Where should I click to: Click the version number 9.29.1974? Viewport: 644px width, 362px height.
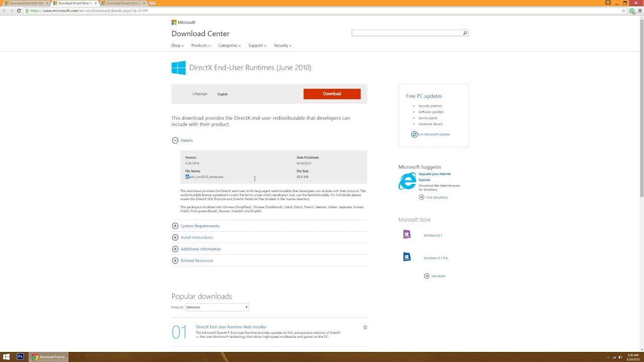pyautogui.click(x=192, y=163)
